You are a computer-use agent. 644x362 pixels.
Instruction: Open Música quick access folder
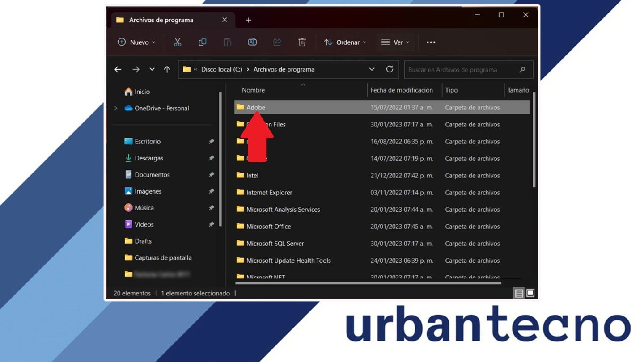click(x=139, y=208)
